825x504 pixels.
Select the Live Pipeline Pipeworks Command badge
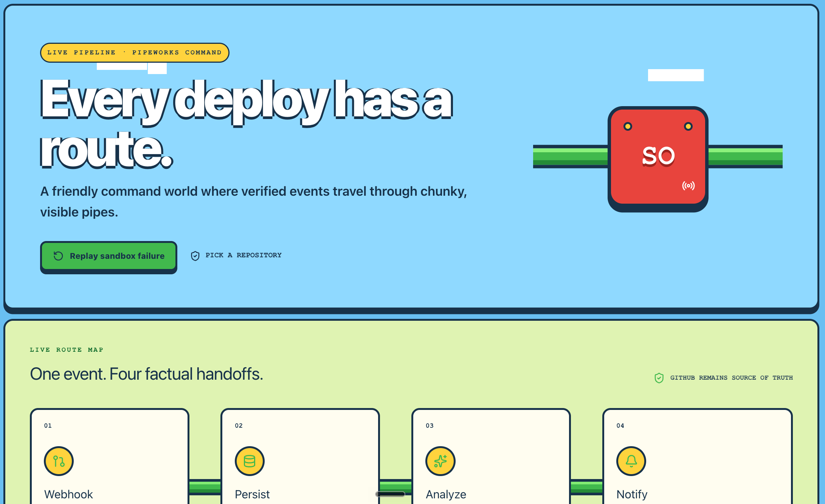click(135, 53)
